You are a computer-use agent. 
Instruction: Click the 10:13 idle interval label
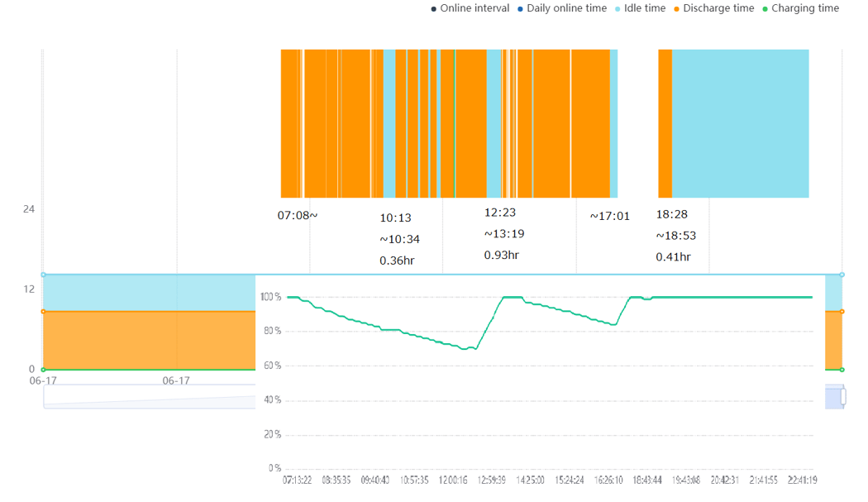[395, 218]
